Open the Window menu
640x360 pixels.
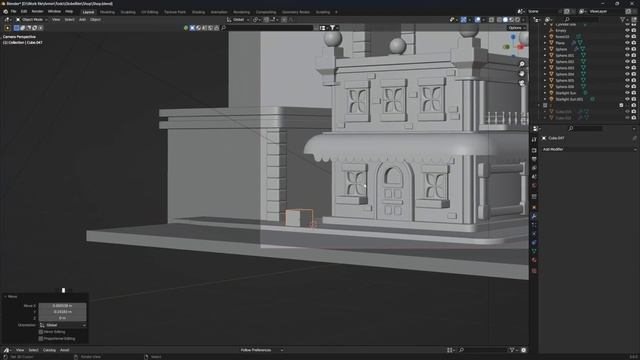(x=54, y=12)
